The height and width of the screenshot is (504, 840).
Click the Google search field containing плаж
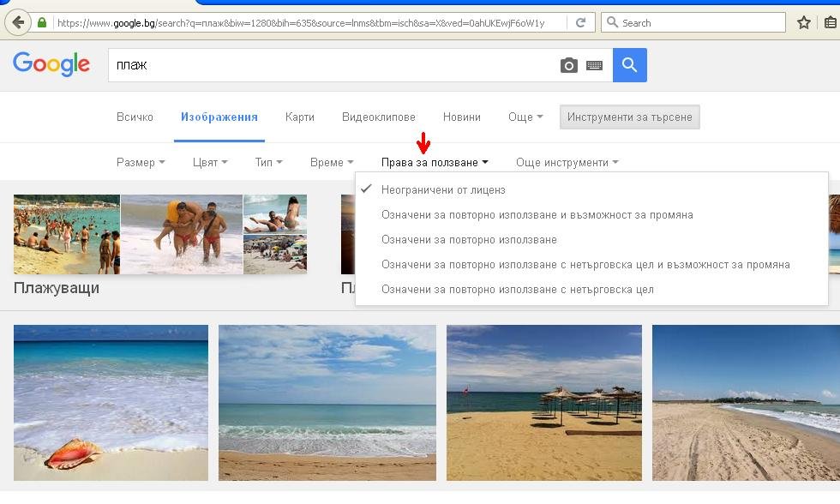[x=334, y=65]
